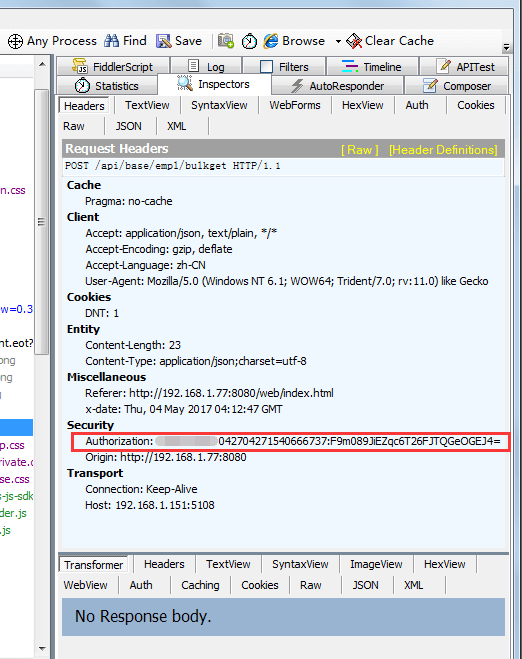Expand the toolbar overflow arrow

point(506,47)
